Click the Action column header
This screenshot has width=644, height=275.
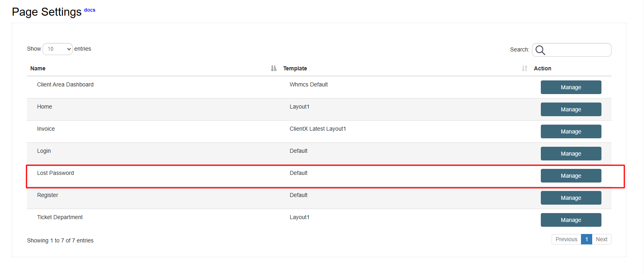tap(542, 68)
